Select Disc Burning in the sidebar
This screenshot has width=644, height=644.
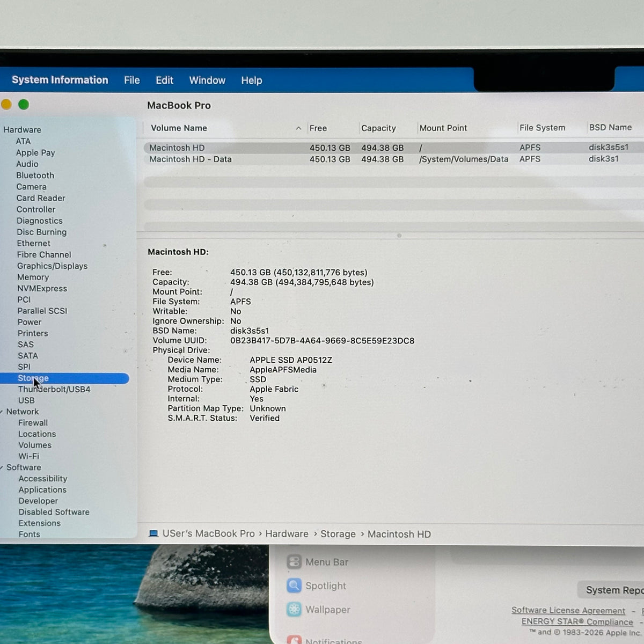tap(41, 232)
